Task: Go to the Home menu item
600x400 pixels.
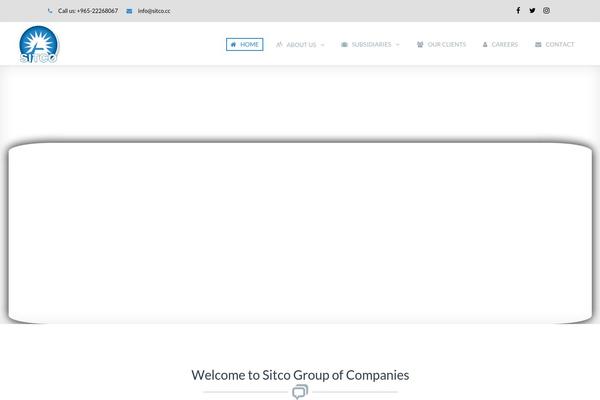Action: click(245, 44)
